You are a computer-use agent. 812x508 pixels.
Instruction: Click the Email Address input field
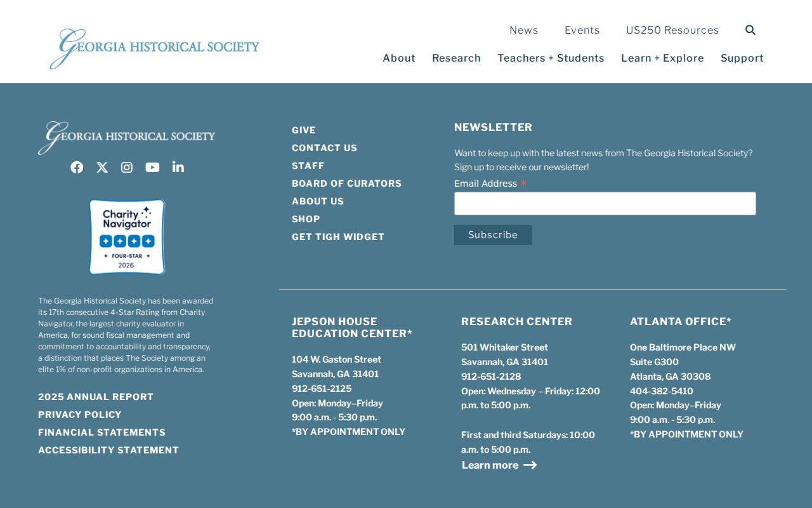[x=605, y=204]
